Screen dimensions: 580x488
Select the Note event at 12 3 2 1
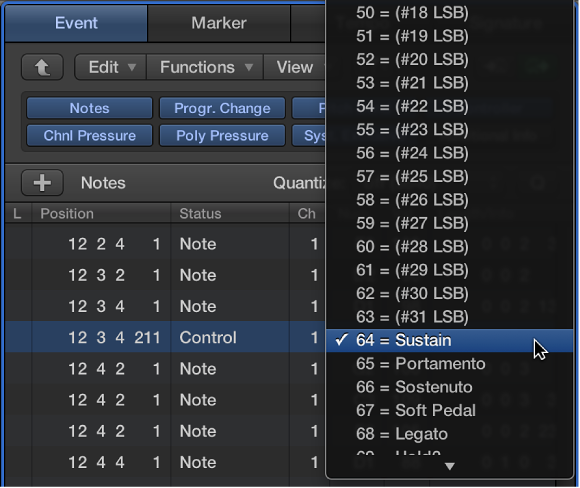click(x=165, y=275)
